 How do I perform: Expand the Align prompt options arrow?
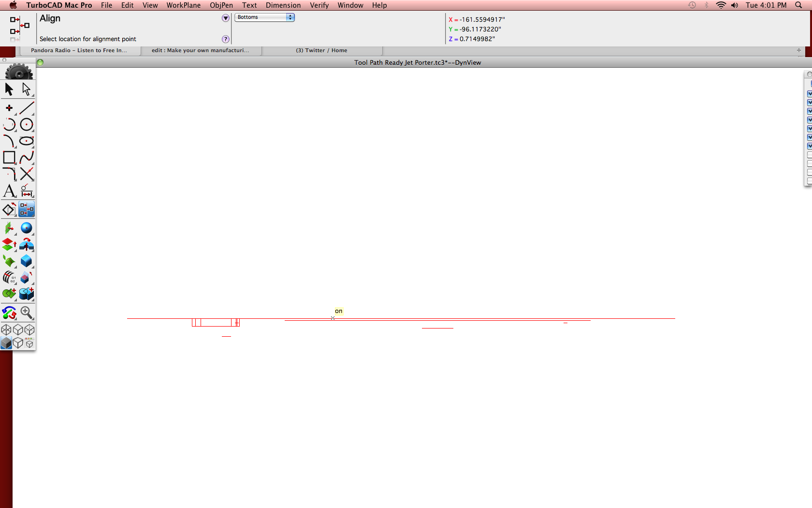[225, 18]
